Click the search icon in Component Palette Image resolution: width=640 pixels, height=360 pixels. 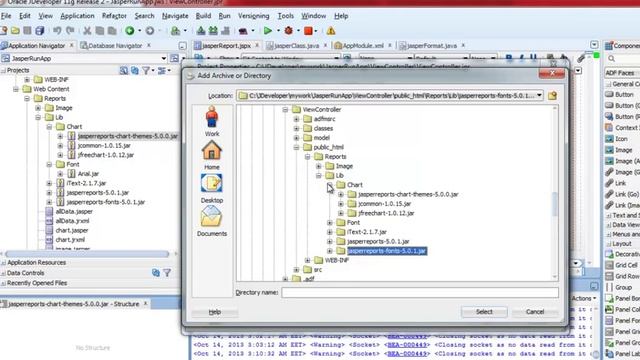point(611,59)
